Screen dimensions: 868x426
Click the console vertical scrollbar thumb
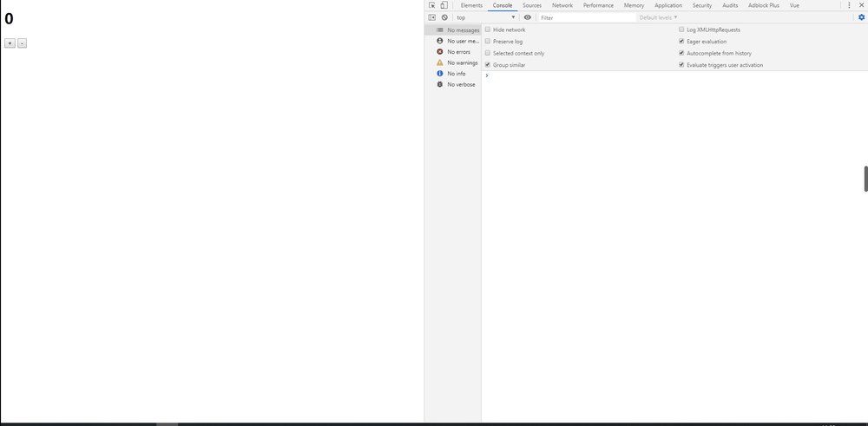point(865,179)
